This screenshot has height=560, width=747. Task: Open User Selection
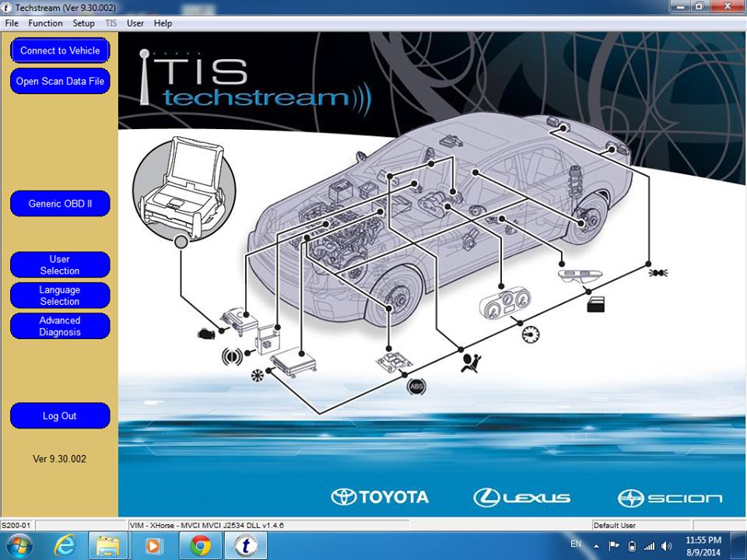60,264
